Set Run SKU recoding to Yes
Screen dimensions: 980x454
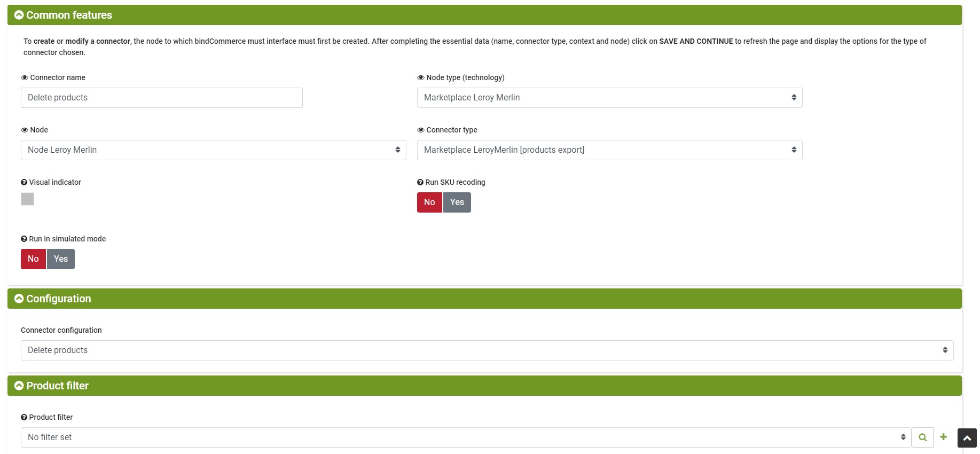point(457,202)
